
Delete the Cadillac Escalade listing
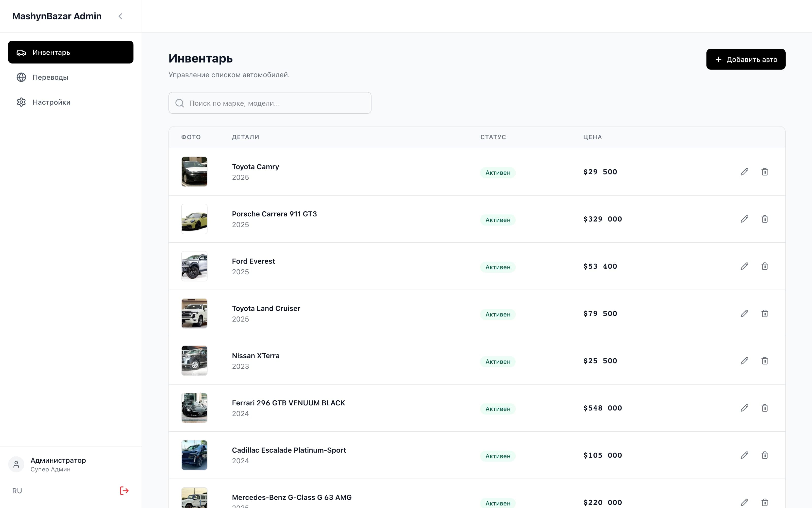[765, 455]
